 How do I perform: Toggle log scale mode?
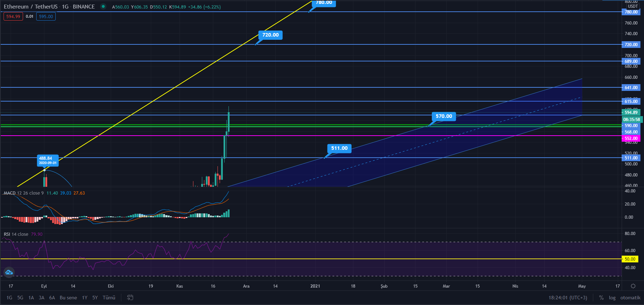612,298
